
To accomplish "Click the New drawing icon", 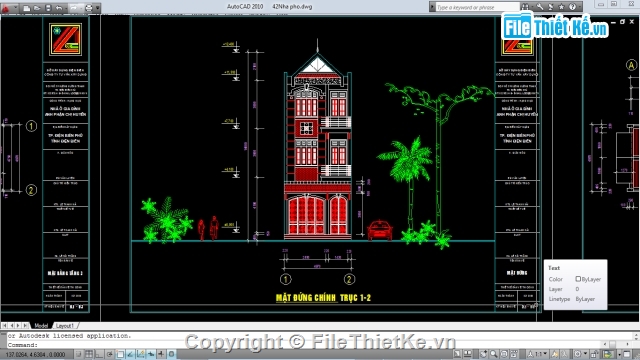I will (x=27, y=8).
